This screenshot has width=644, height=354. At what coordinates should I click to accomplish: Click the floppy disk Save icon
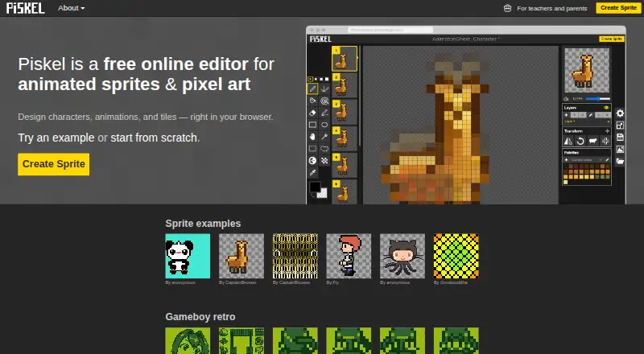pos(620,137)
